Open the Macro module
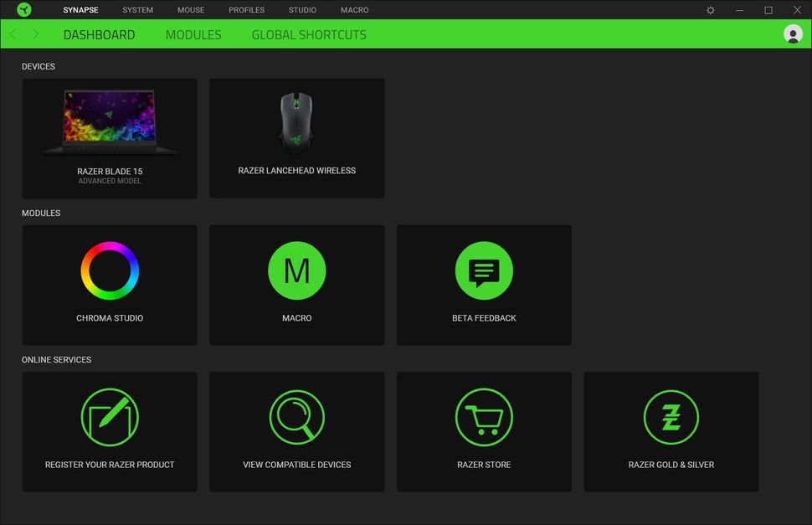Image resolution: width=812 pixels, height=525 pixels. pos(297,285)
